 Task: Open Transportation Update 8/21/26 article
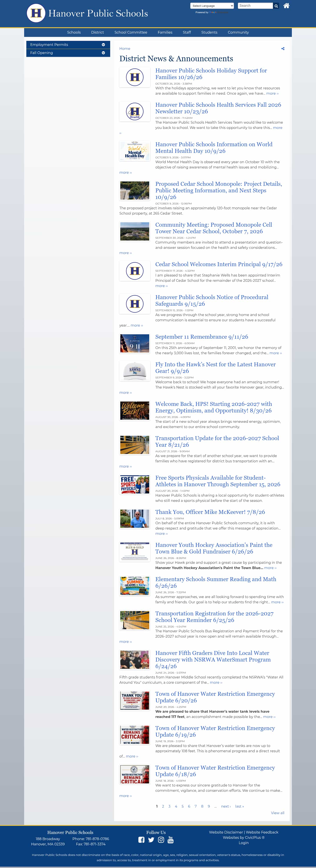pos(217,441)
